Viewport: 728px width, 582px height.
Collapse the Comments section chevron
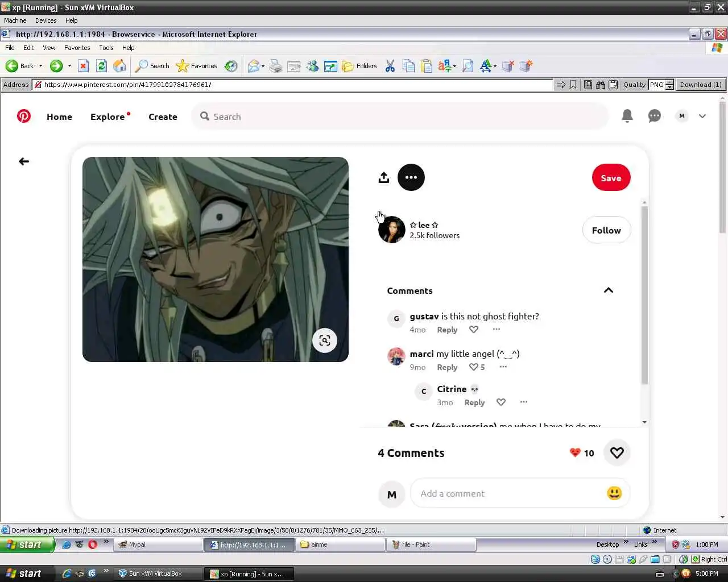[609, 290]
